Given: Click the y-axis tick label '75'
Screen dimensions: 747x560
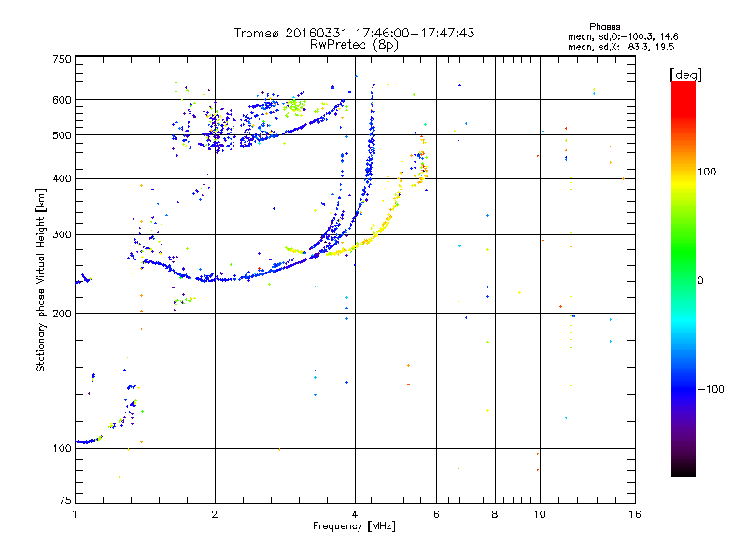Looking at the screenshot, I should [x=65, y=500].
